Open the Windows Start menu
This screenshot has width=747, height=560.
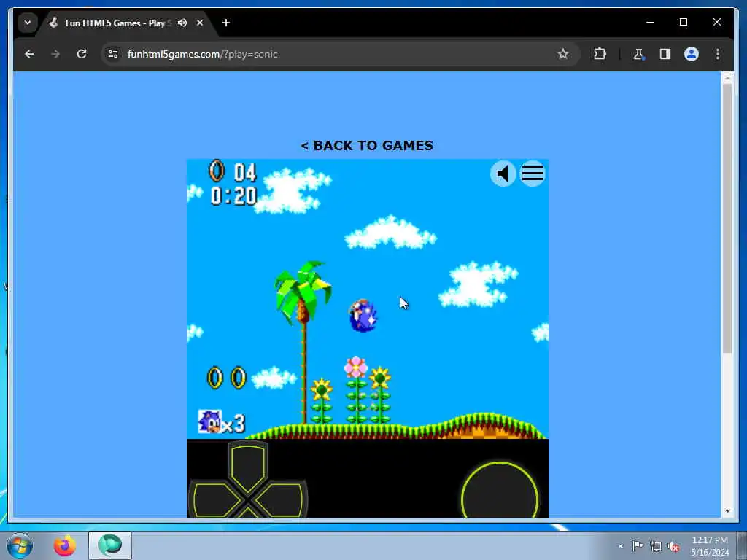pyautogui.click(x=20, y=545)
